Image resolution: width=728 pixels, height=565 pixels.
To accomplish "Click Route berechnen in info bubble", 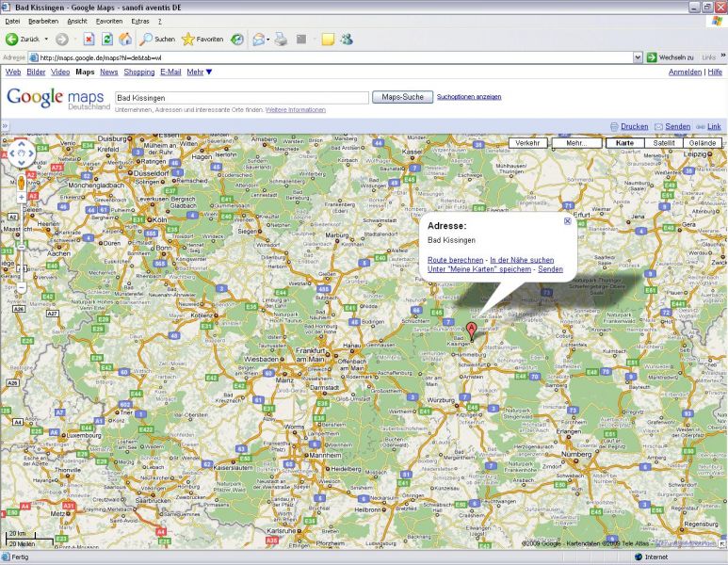I will click(x=456, y=260).
